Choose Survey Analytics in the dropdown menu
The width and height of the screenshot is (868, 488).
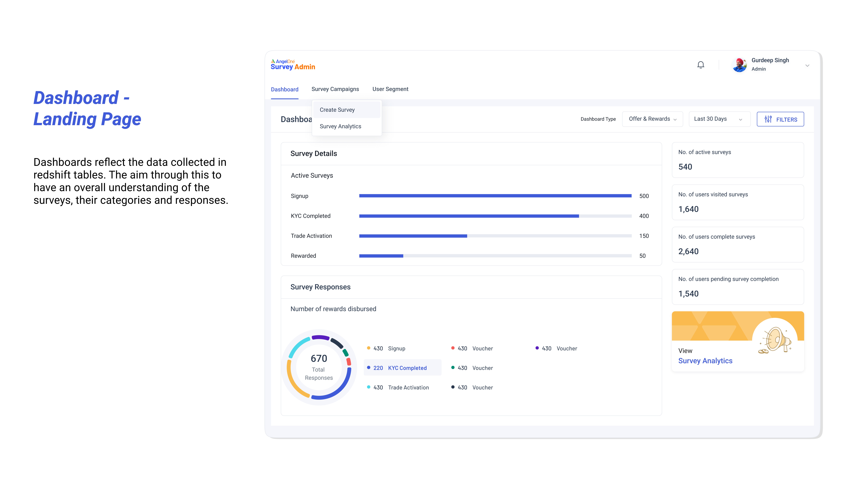click(x=340, y=126)
